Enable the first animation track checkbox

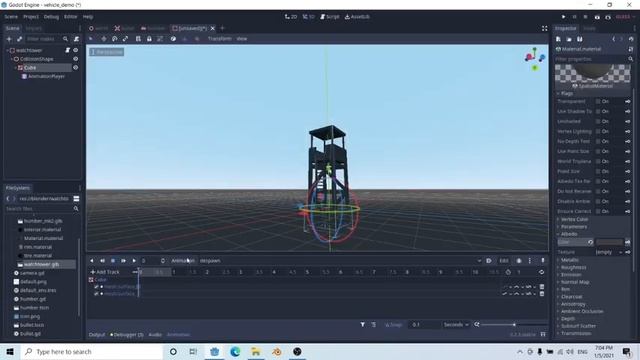(x=96, y=287)
